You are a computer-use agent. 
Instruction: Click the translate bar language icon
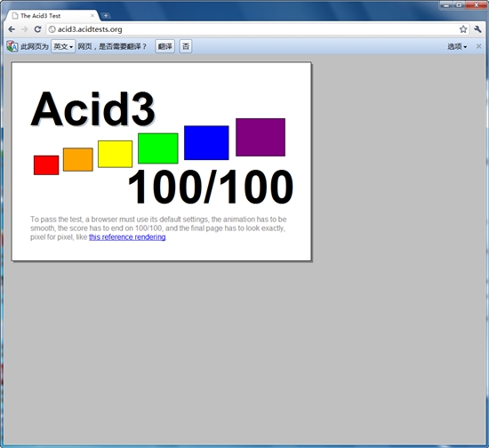pyautogui.click(x=12, y=46)
